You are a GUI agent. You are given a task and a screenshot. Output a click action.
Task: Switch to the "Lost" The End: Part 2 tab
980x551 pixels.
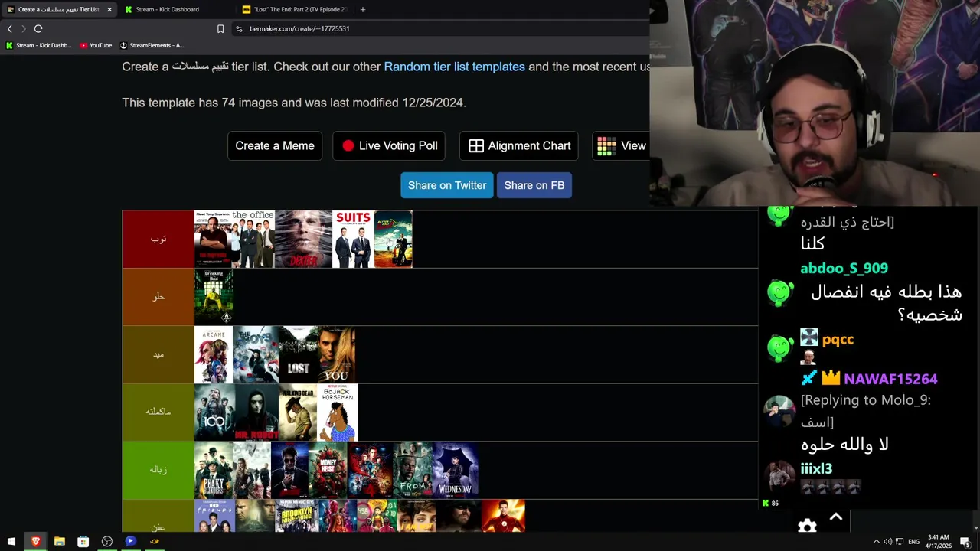coord(294,9)
